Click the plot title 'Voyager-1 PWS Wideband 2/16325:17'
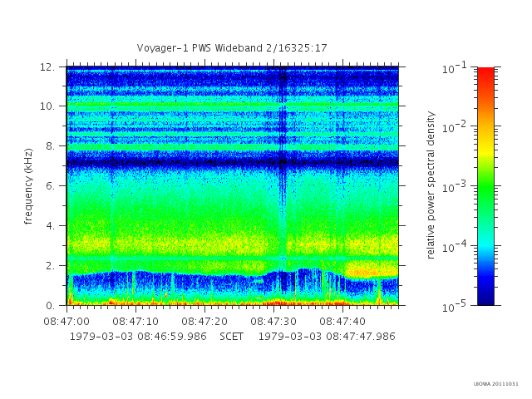This screenshot has width=532, height=399. (232, 48)
